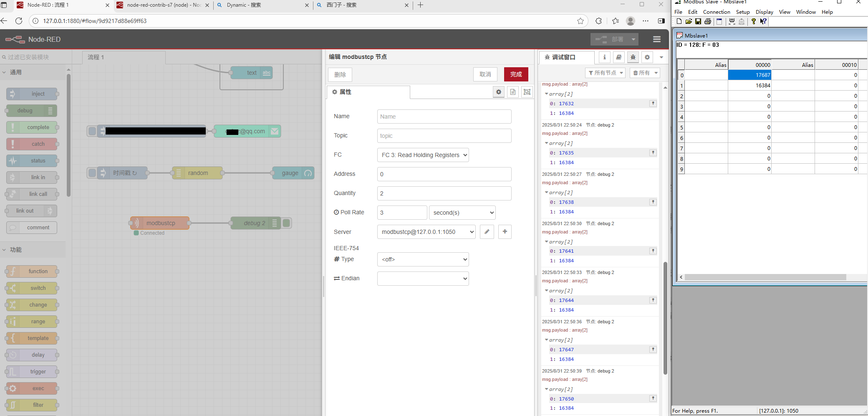Add new Modbus server with plus icon
868x416 pixels.
click(505, 232)
